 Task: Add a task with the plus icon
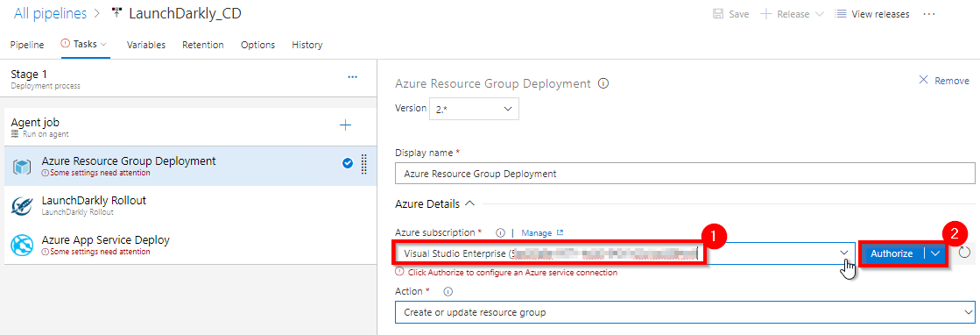tap(345, 125)
